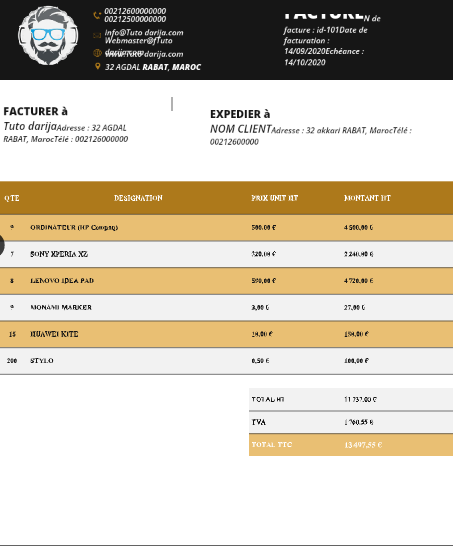Click the TOTAL HT label
The width and height of the screenshot is (453, 546).
(x=268, y=399)
